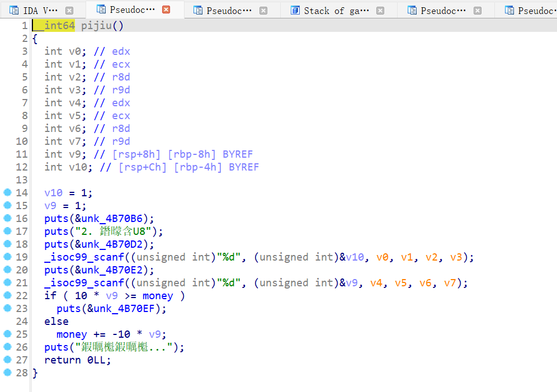Select the pijiu function name

tap(99, 26)
